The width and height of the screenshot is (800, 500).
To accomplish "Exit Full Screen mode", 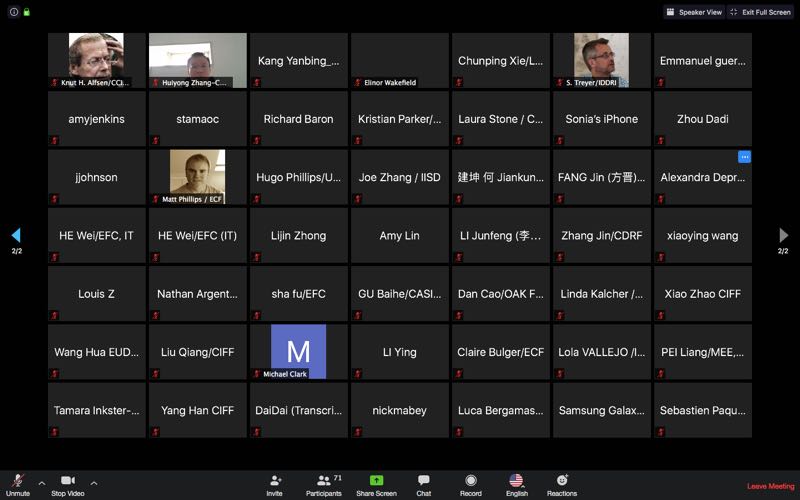I will point(761,12).
